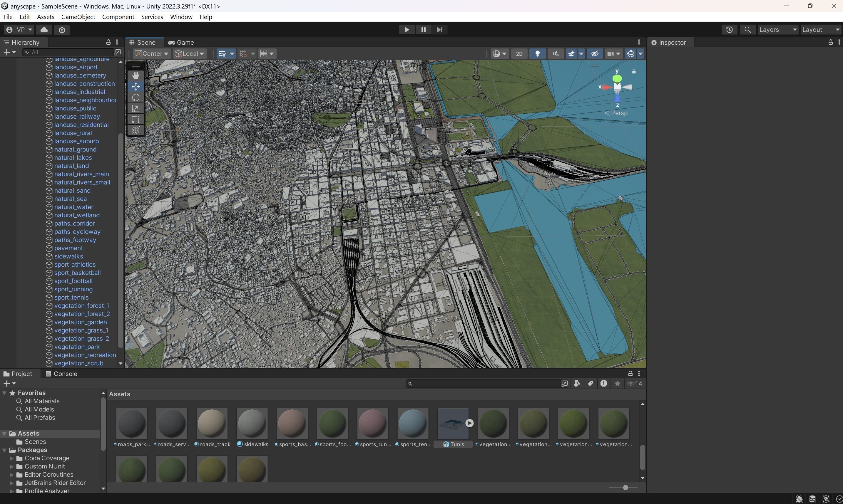The width and height of the screenshot is (843, 504).
Task: Switch to the Game tab
Action: 181,43
